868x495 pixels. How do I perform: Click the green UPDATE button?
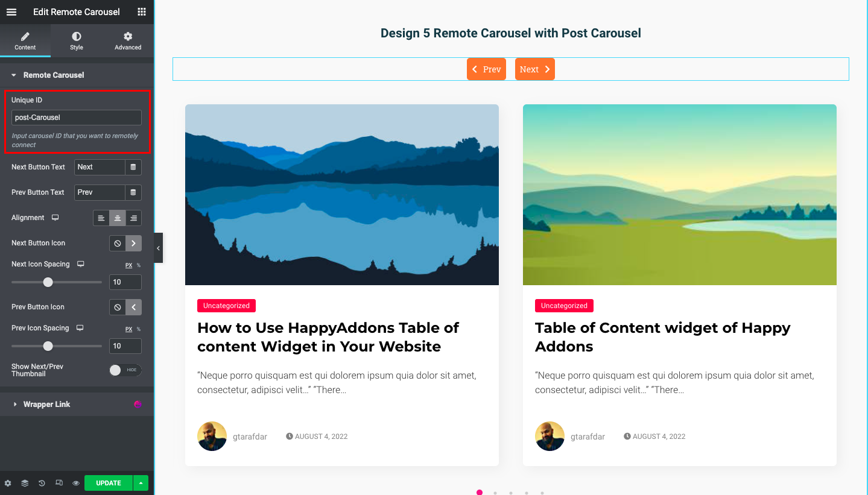(x=107, y=482)
